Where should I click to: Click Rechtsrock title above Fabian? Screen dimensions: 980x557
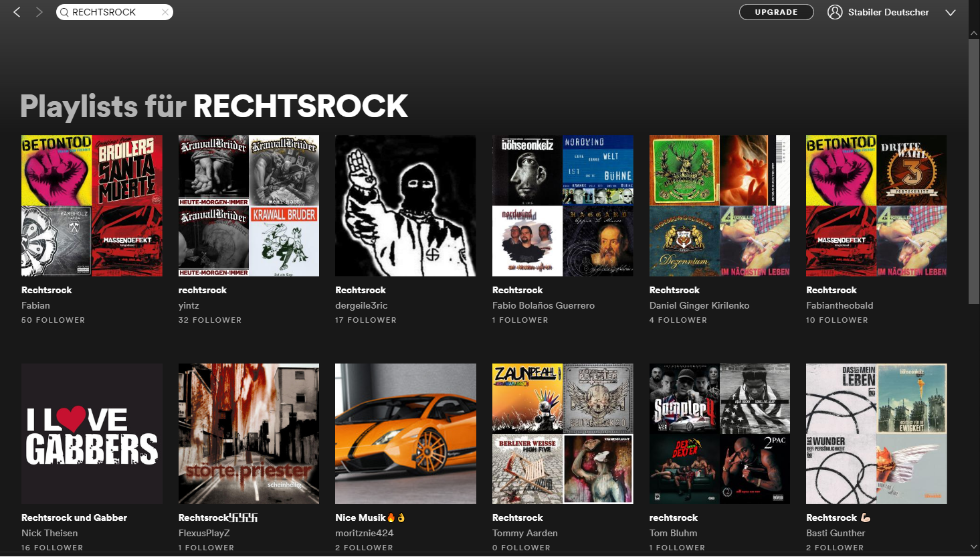(46, 290)
